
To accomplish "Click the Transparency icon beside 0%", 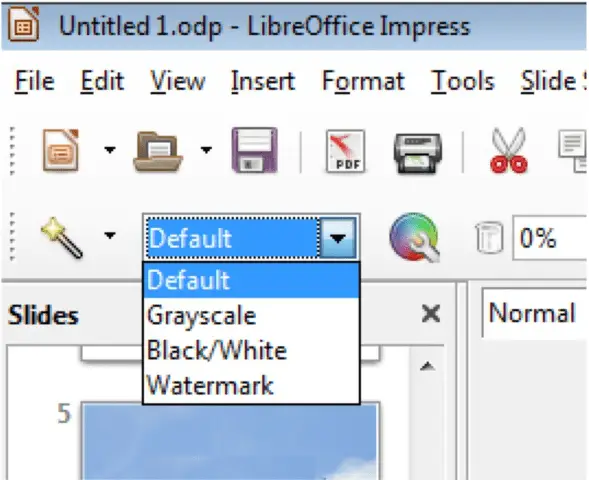I will click(x=489, y=237).
